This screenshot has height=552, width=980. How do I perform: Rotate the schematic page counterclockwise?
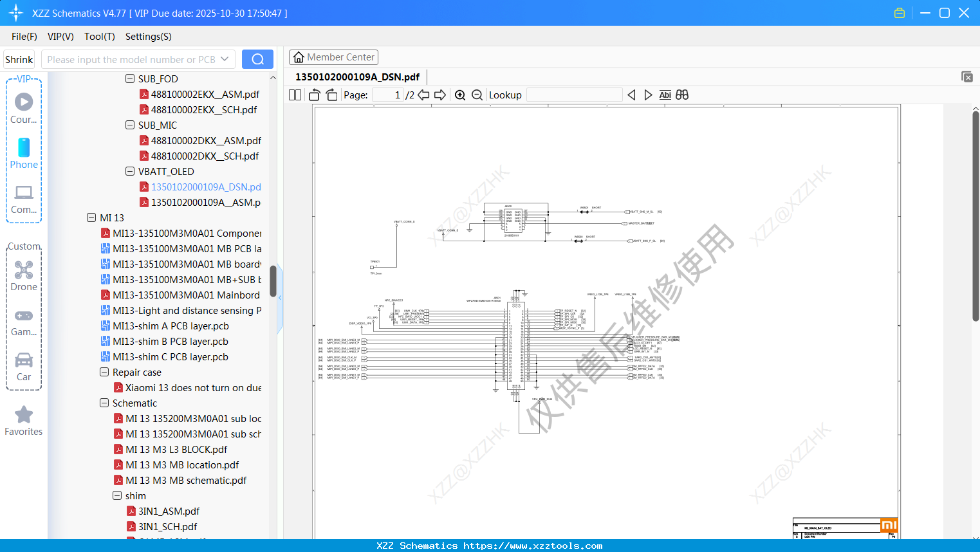click(x=313, y=94)
